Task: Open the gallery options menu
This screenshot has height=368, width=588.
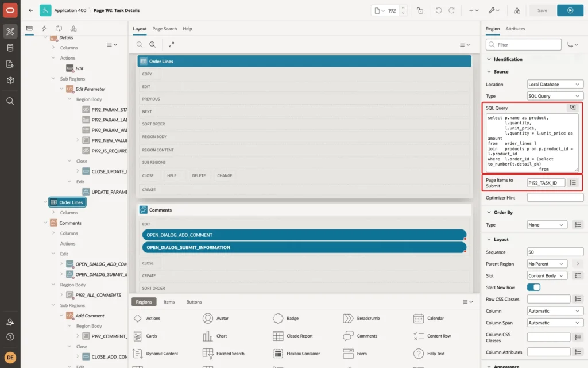Action: point(467,302)
